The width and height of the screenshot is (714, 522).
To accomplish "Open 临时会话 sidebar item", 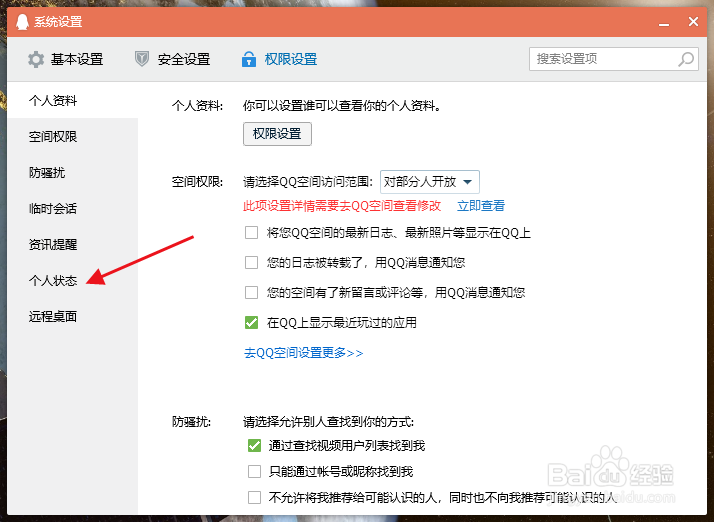I will click(72, 208).
